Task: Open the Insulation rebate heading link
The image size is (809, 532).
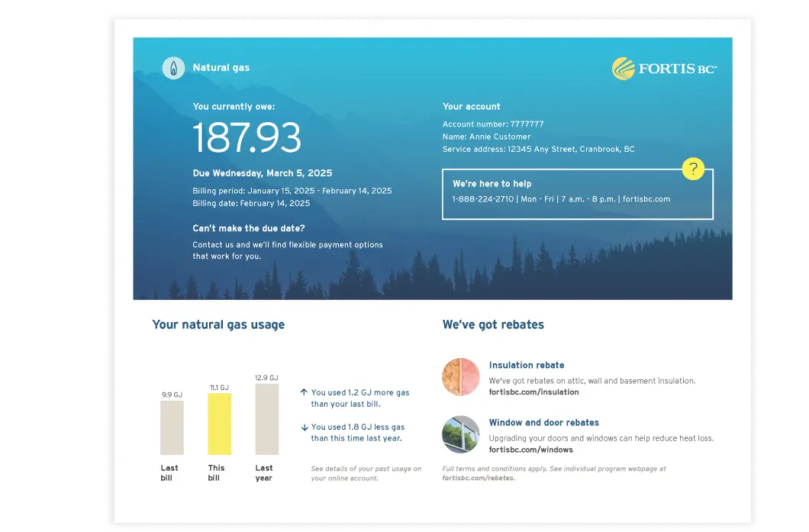Action: click(526, 366)
